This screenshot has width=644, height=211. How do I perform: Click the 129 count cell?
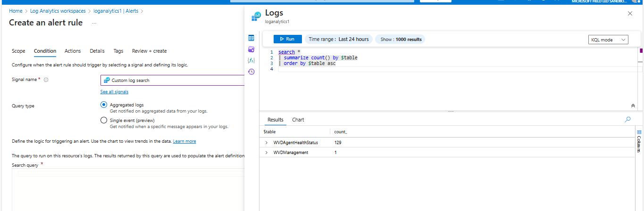point(338,142)
